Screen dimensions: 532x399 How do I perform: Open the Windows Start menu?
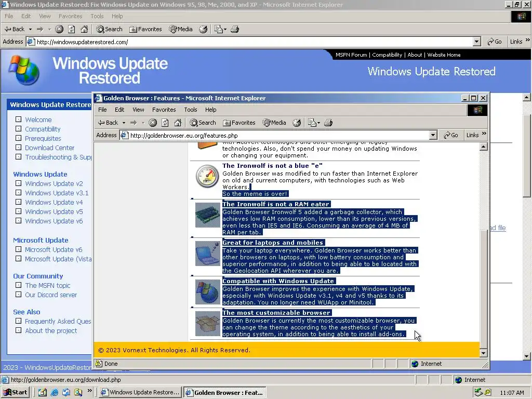pyautogui.click(x=15, y=392)
